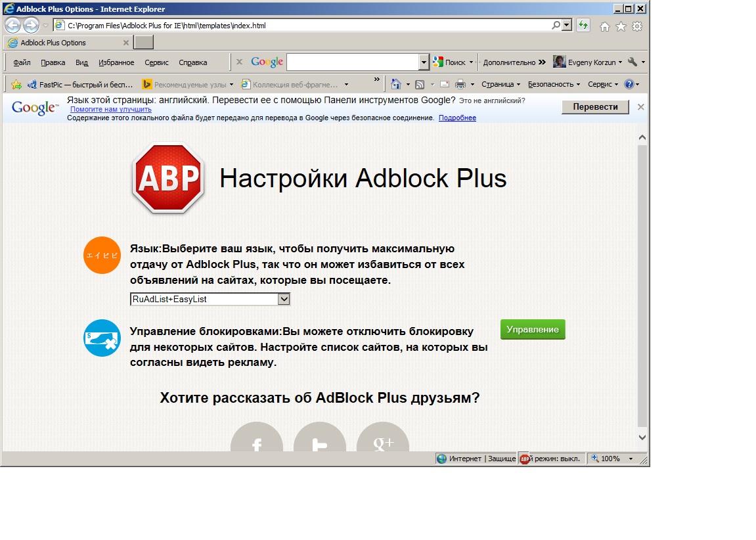
Task: Click the Home icon in command bar
Action: [x=396, y=84]
